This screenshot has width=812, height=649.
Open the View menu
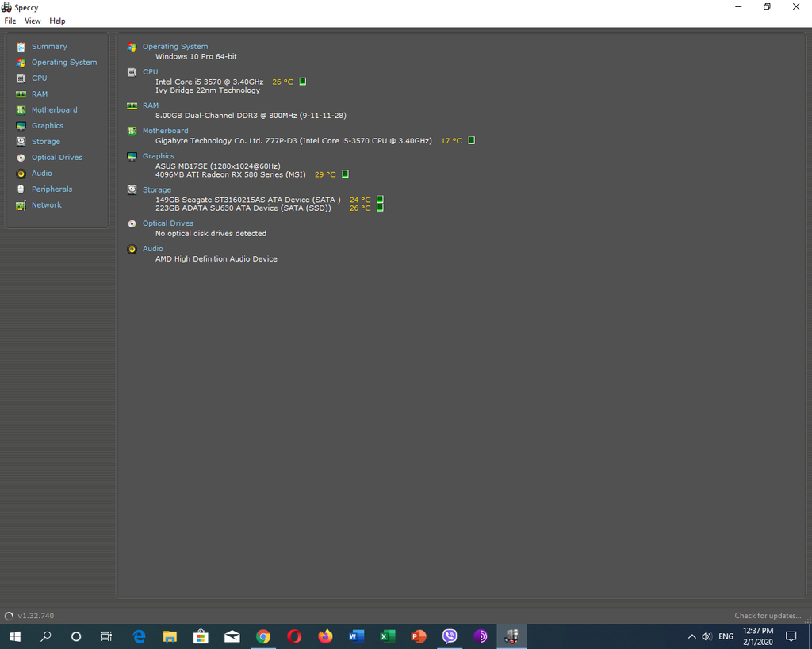point(33,21)
